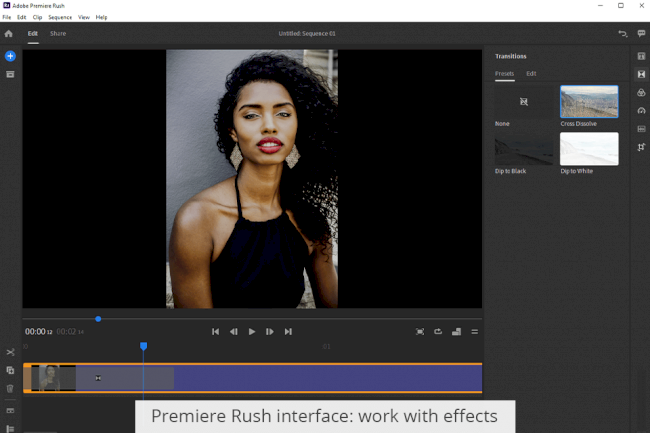Open the preview options hamburger menu
Viewport: 650px width, 433px height.
click(x=475, y=331)
